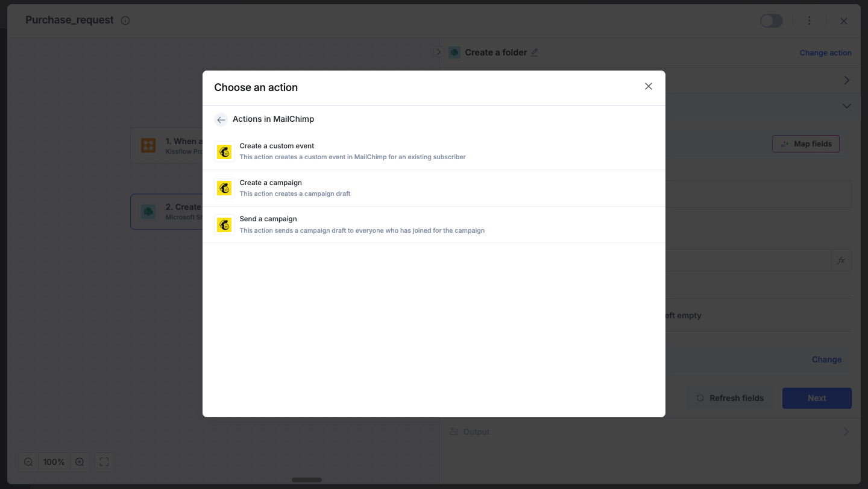Click the custom event description text
The width and height of the screenshot is (868, 489).
tap(353, 157)
